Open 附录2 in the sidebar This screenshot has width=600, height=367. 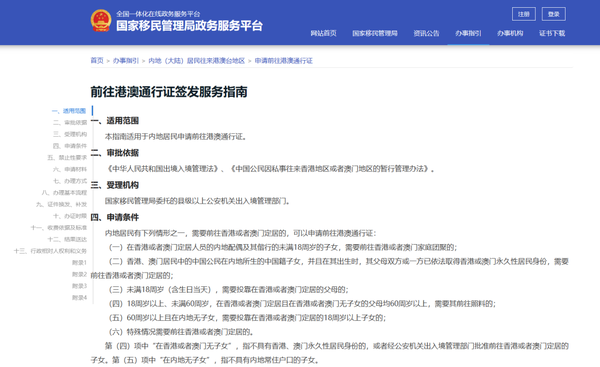pyautogui.click(x=79, y=274)
